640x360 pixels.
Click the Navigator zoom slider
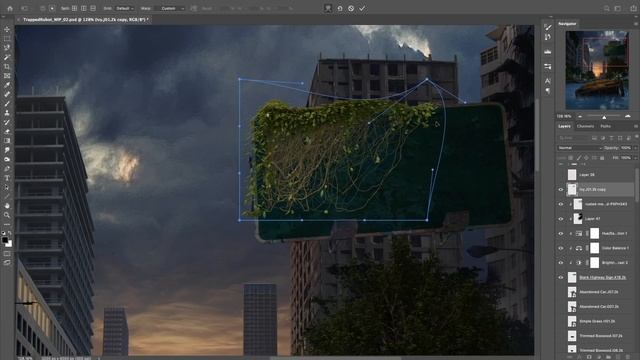pyautogui.click(x=604, y=117)
